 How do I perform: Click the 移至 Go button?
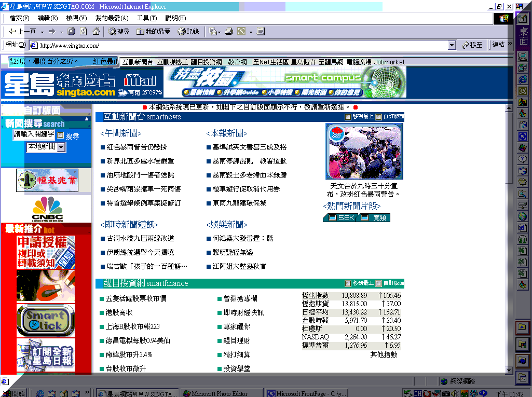click(x=472, y=45)
